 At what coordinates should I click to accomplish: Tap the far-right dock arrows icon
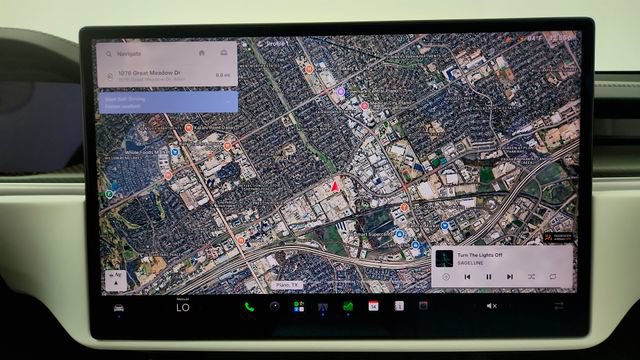pos(559,306)
